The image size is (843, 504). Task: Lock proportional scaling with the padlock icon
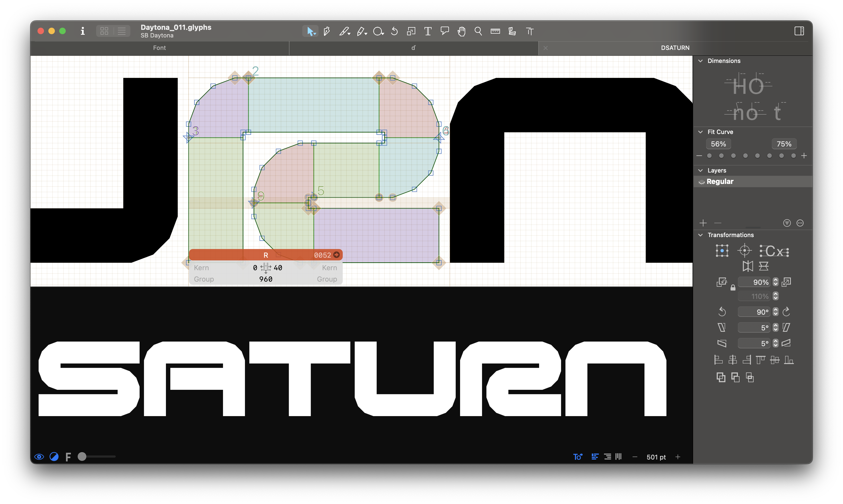point(733,287)
